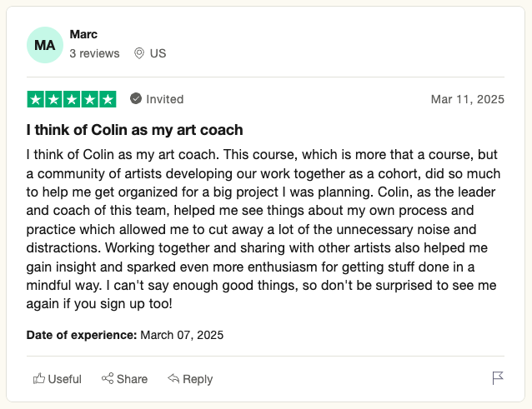The height and width of the screenshot is (409, 532).
Task: Click the Date of experience line
Action: [x=125, y=335]
